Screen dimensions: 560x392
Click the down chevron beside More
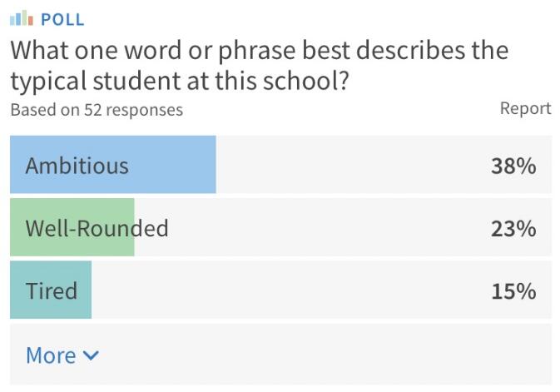[x=91, y=355]
